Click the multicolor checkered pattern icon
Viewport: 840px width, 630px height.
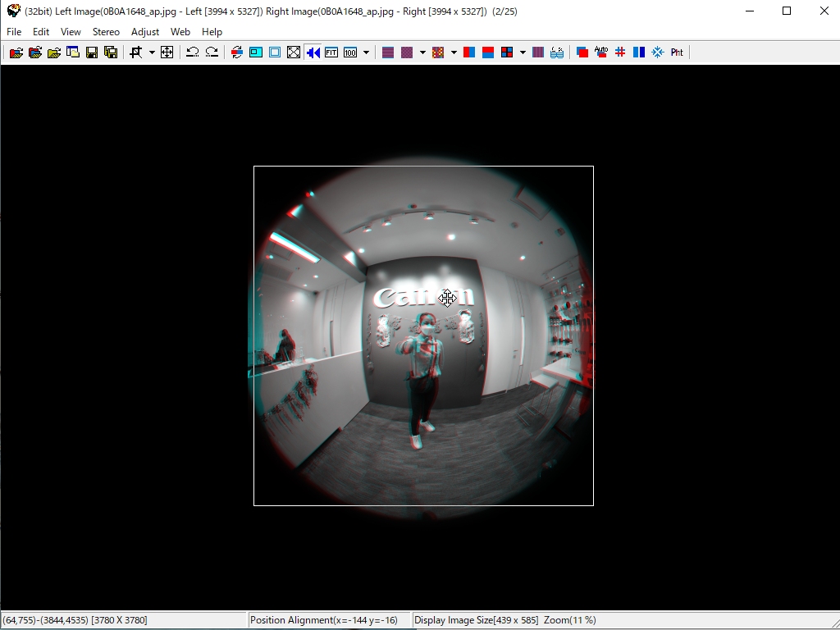click(x=438, y=52)
